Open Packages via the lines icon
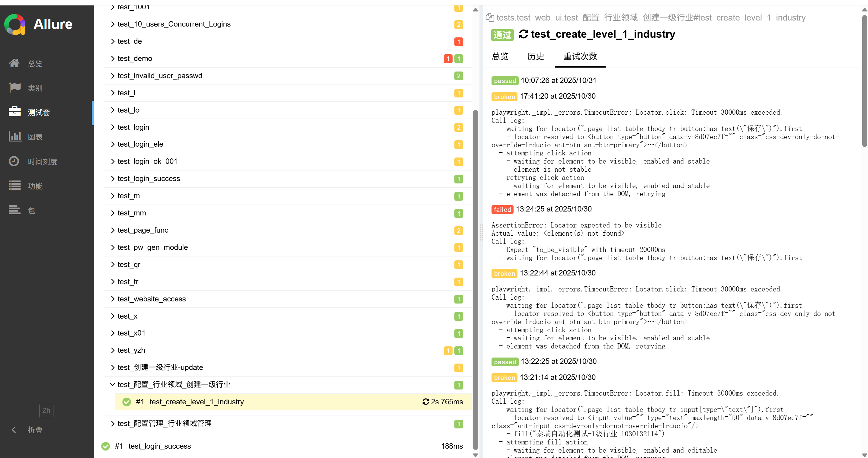This screenshot has width=868, height=458. point(14,210)
